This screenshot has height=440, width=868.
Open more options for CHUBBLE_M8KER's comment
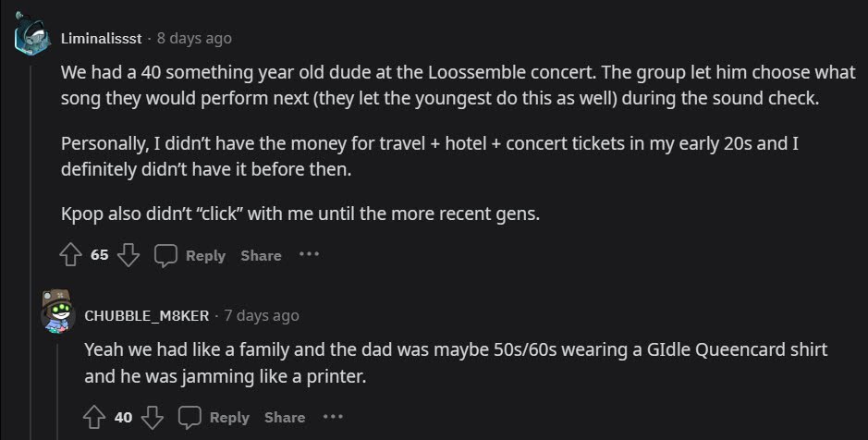tap(333, 418)
